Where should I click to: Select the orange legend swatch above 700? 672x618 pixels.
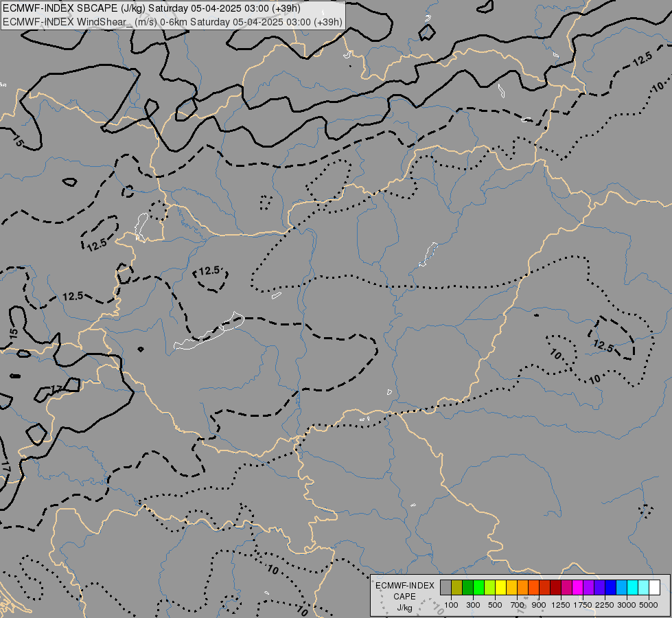coord(522,588)
